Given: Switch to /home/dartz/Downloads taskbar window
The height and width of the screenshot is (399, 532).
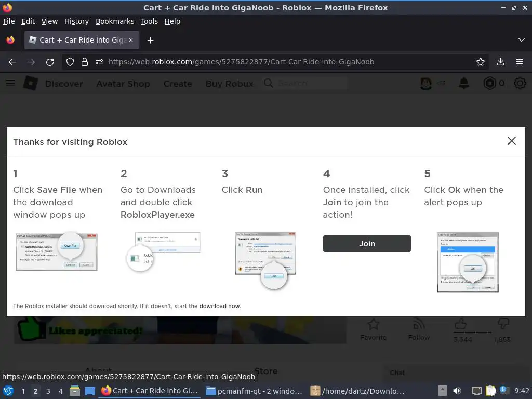Looking at the screenshot, I should pyautogui.click(x=358, y=391).
